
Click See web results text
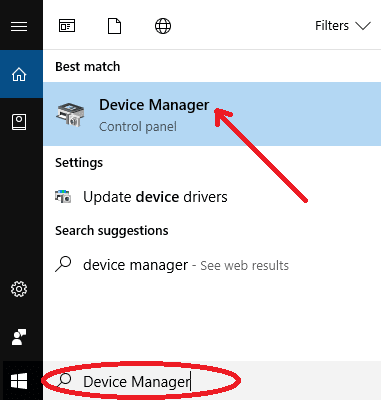[x=244, y=266]
